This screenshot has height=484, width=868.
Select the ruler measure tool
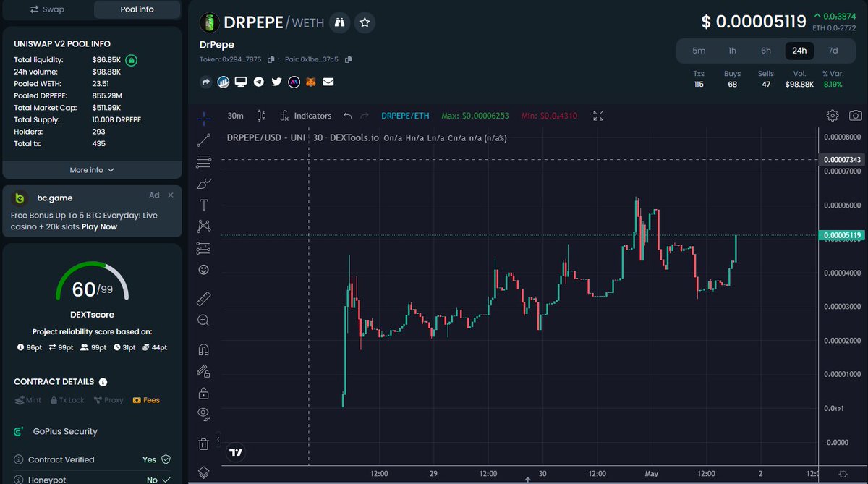(x=204, y=297)
